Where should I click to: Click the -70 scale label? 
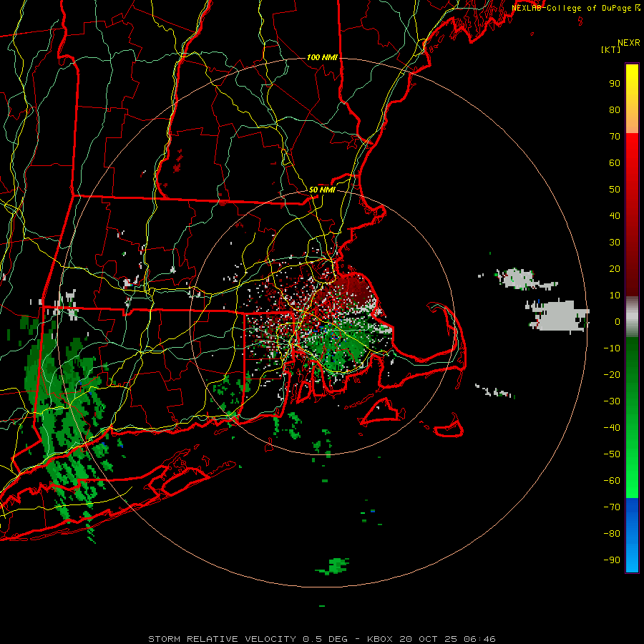coord(612,507)
